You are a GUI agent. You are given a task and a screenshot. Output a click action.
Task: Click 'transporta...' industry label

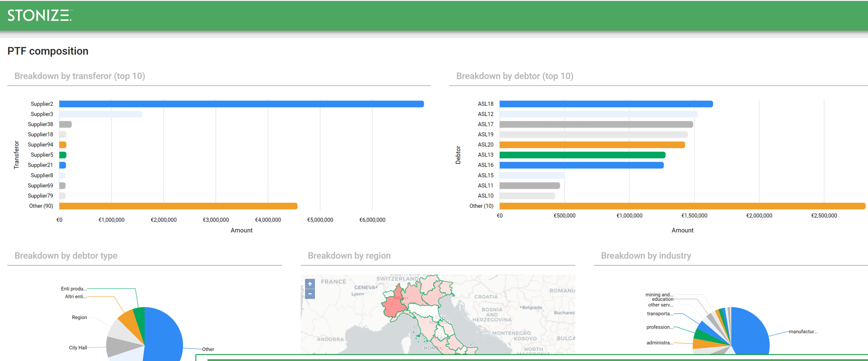pyautogui.click(x=660, y=314)
